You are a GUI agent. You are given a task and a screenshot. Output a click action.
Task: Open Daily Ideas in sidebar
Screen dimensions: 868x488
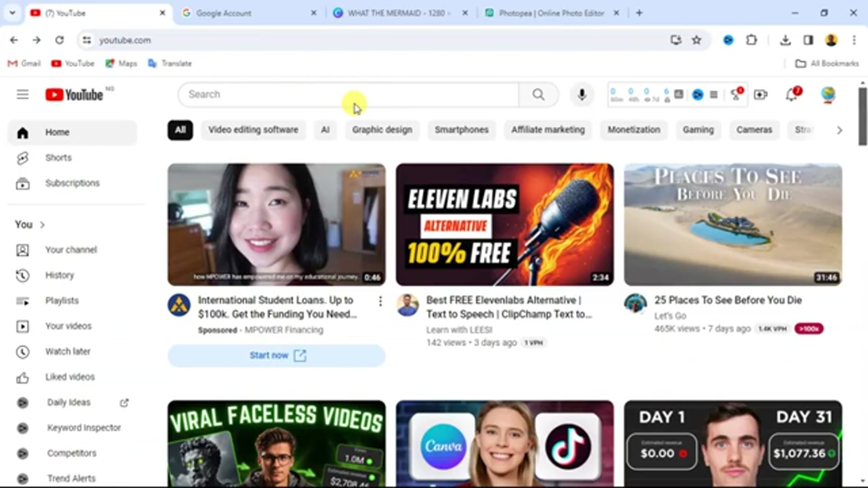coord(72,403)
